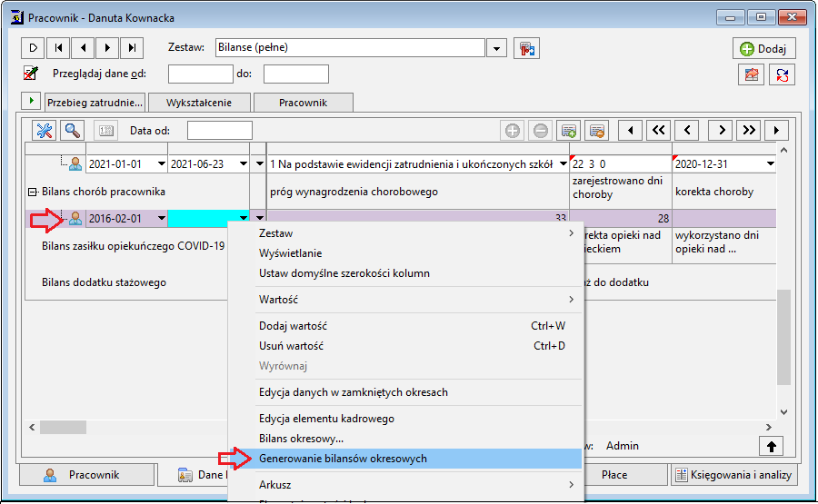Click the D button in top toolbar
This screenshot has height=504, width=818.
tap(34, 48)
